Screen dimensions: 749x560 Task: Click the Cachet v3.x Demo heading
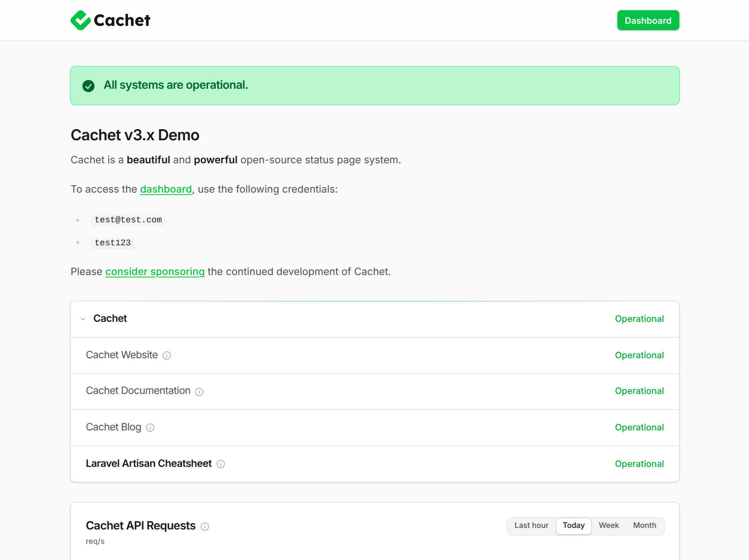pyautogui.click(x=135, y=135)
